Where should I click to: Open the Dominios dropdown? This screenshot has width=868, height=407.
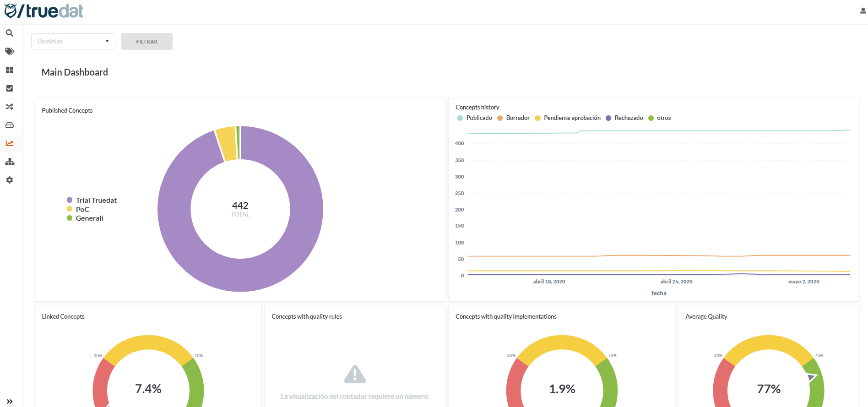73,41
